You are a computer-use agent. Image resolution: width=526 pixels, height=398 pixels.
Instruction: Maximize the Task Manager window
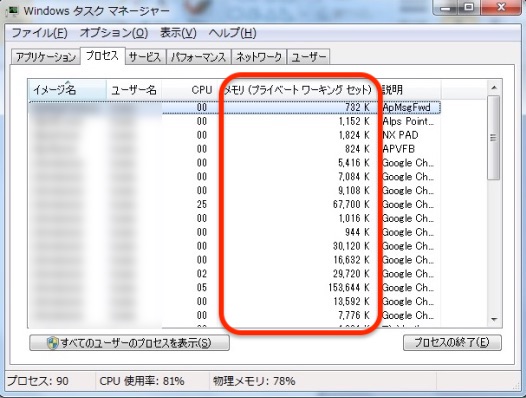click(469, 7)
